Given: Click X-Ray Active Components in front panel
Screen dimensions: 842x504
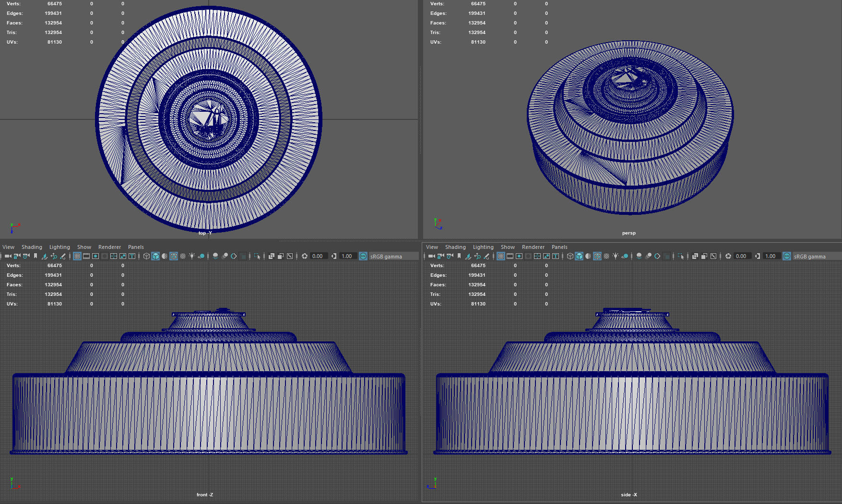Looking at the screenshot, I should tap(281, 256).
